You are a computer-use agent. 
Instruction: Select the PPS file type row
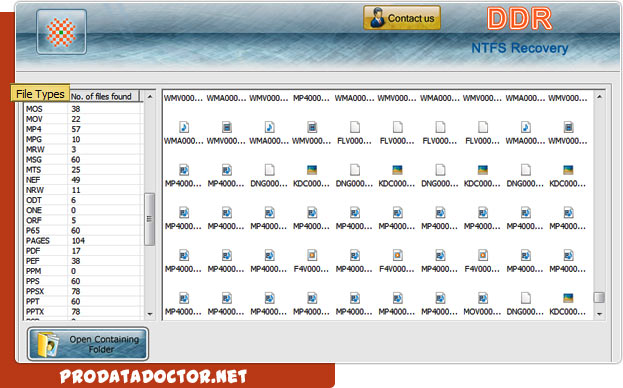tap(83, 281)
